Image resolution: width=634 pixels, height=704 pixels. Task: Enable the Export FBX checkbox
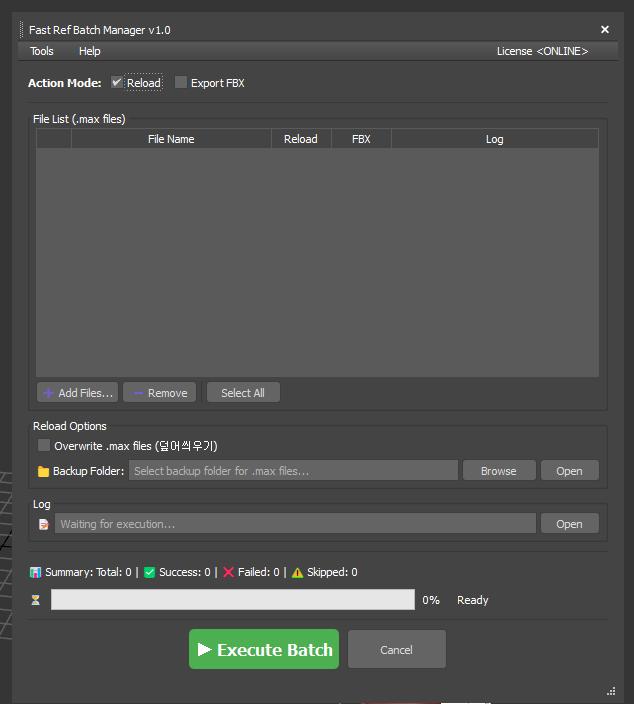[181, 83]
